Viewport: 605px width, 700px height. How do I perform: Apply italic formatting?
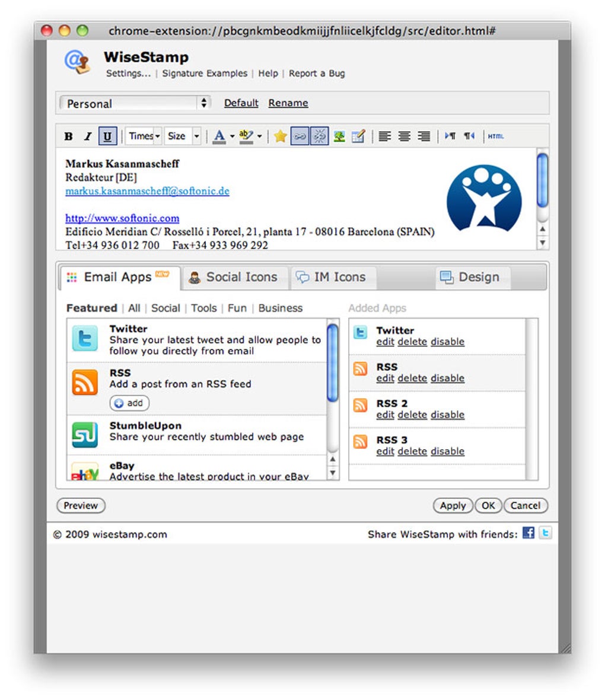pos(87,136)
